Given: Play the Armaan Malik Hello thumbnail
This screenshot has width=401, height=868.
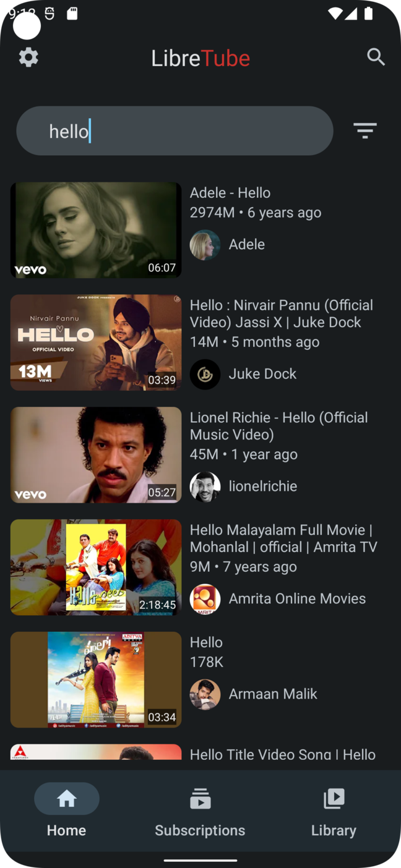Looking at the screenshot, I should 96,680.
